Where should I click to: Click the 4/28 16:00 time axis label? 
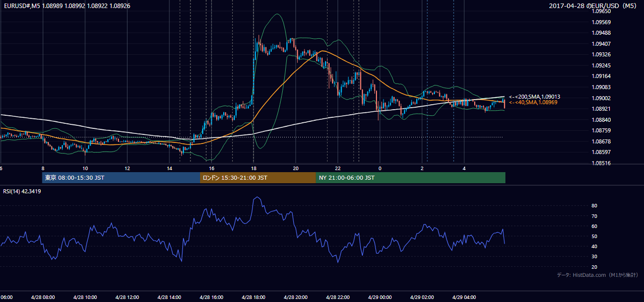coord(211,297)
